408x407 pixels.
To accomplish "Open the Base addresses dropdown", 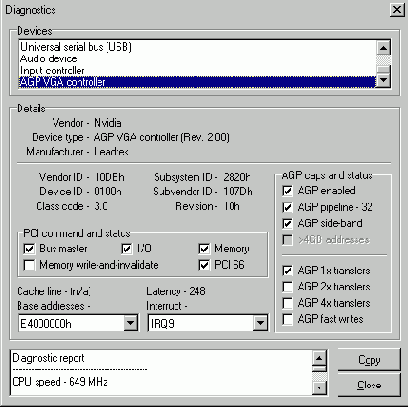I will (130, 323).
